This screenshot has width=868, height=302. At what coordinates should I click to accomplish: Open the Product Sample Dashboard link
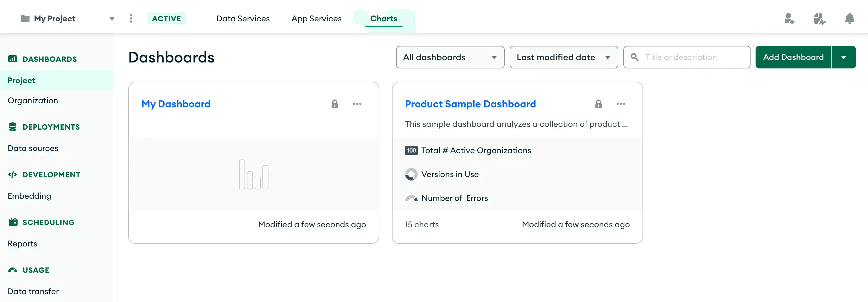[x=470, y=104]
